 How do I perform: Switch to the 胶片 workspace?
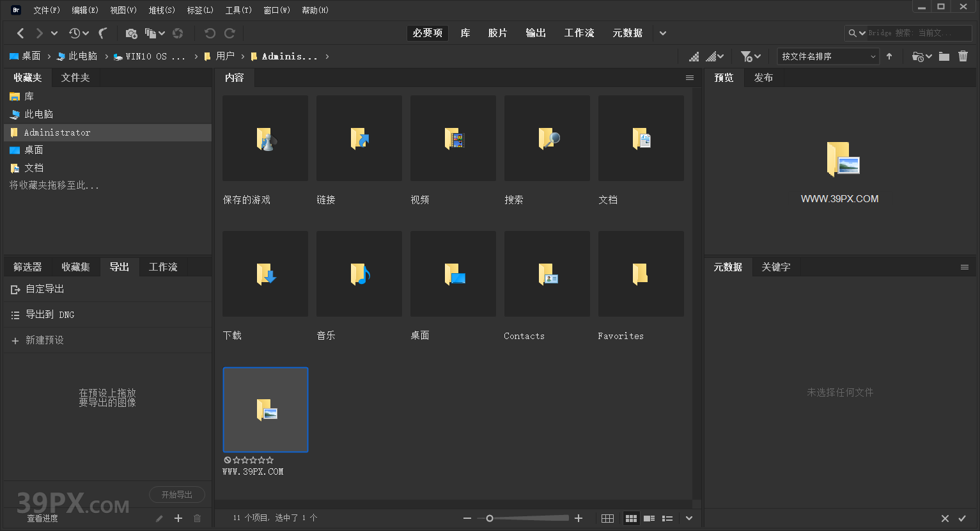pyautogui.click(x=497, y=33)
